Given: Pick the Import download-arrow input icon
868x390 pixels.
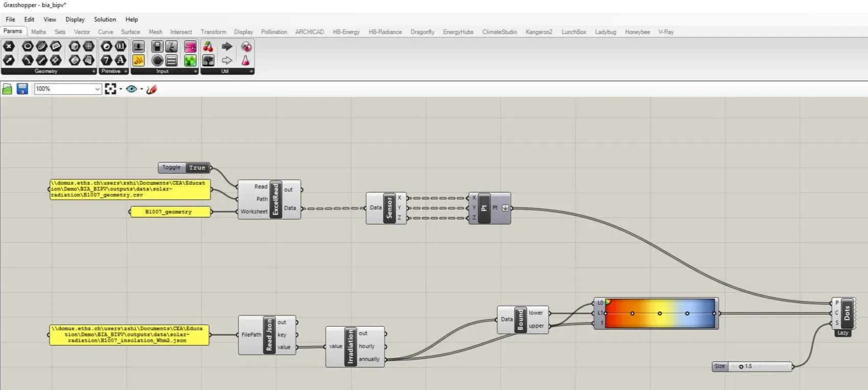Looking at the screenshot, I should coord(138,46).
